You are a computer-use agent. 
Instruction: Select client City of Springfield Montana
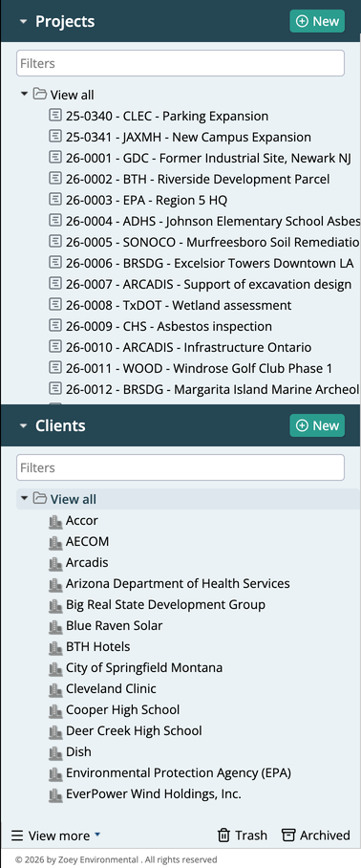click(144, 667)
